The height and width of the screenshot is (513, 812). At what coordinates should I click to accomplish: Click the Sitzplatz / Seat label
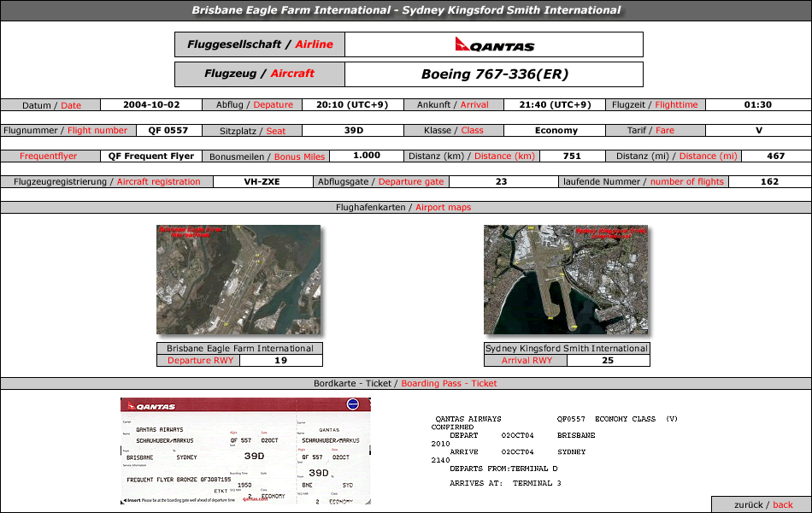[252, 131]
